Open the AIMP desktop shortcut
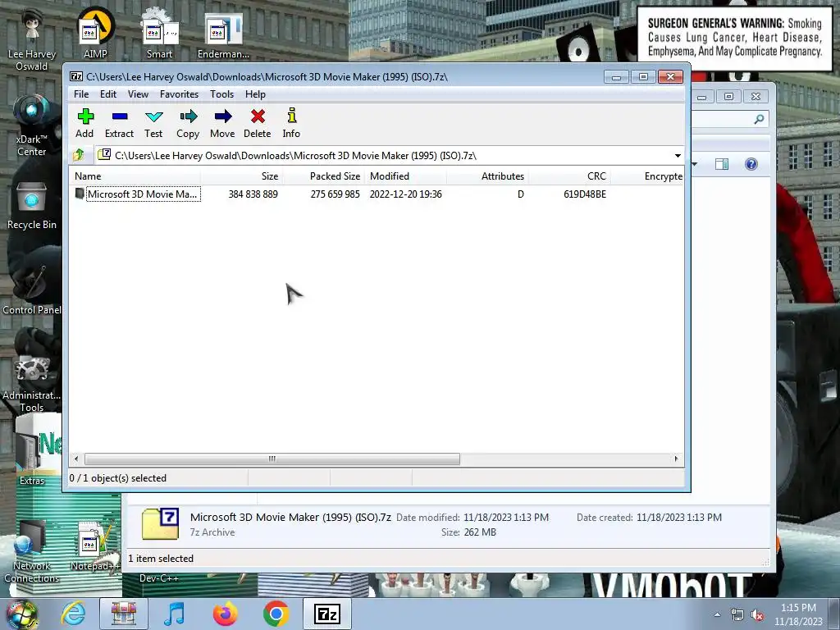The height and width of the screenshot is (630, 840). pos(95,31)
